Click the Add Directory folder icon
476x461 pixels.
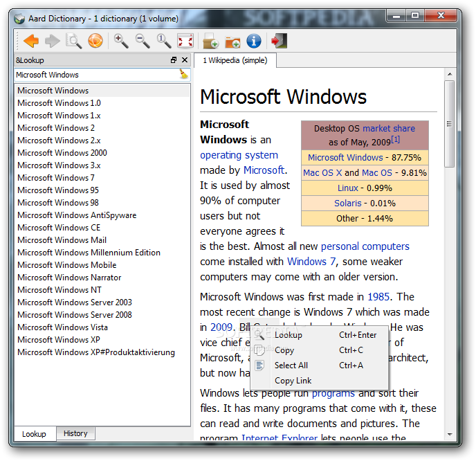[x=232, y=42]
